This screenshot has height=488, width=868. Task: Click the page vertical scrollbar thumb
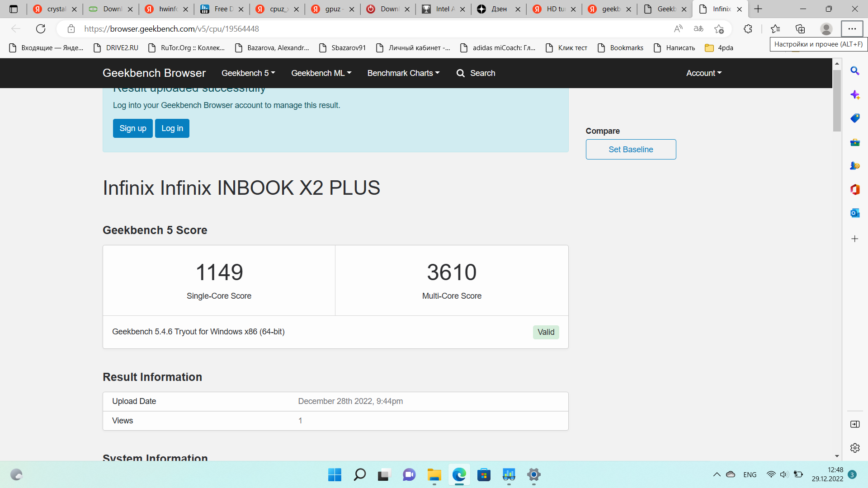(837, 100)
